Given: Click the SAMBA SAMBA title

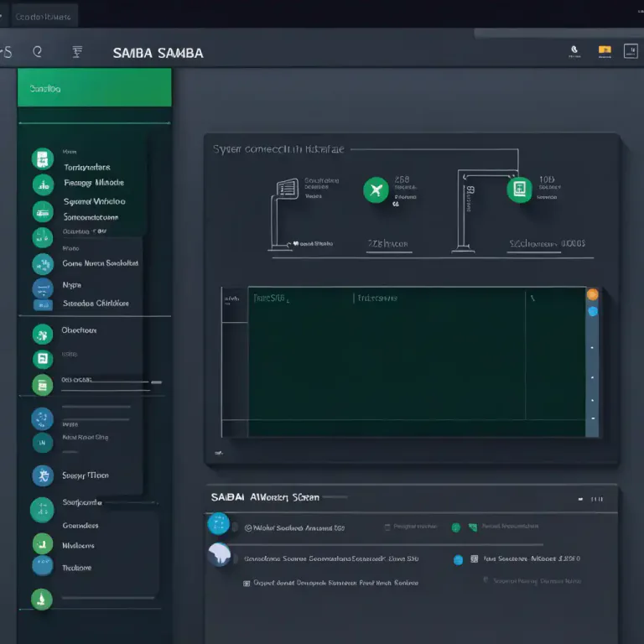Looking at the screenshot, I should tap(158, 53).
